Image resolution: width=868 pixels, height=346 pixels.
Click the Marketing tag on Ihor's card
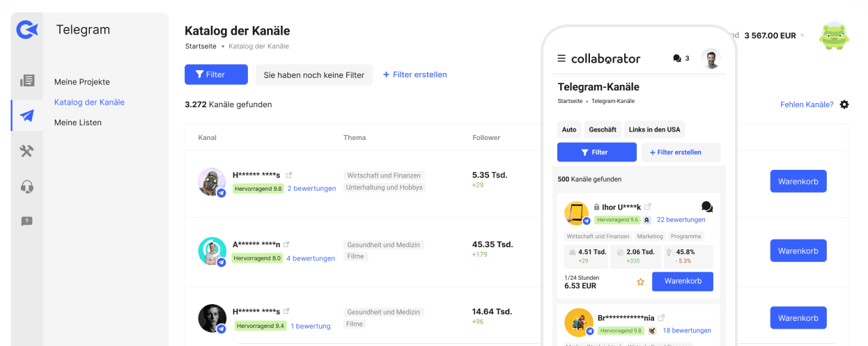pyautogui.click(x=650, y=237)
